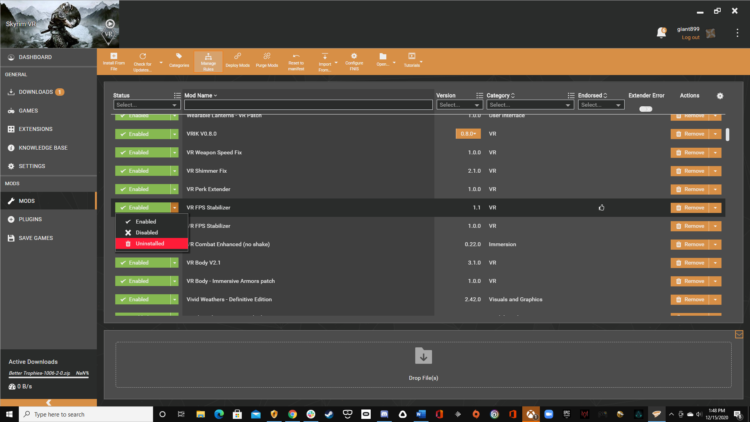750x422 pixels.
Task: Expand Check for Updates dropdown arrow
Action: (161, 62)
